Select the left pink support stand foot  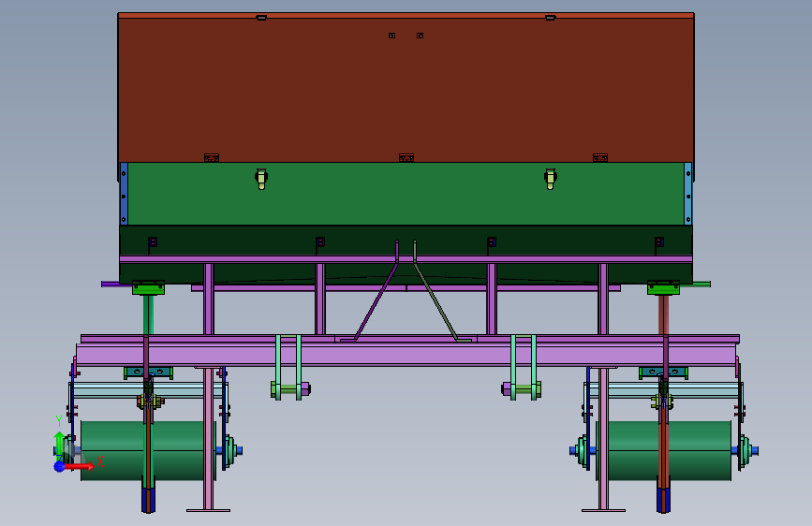[208, 510]
